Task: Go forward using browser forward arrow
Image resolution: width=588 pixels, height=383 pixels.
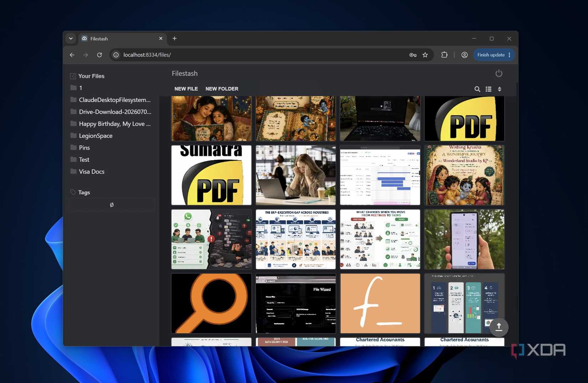Action: pos(86,55)
